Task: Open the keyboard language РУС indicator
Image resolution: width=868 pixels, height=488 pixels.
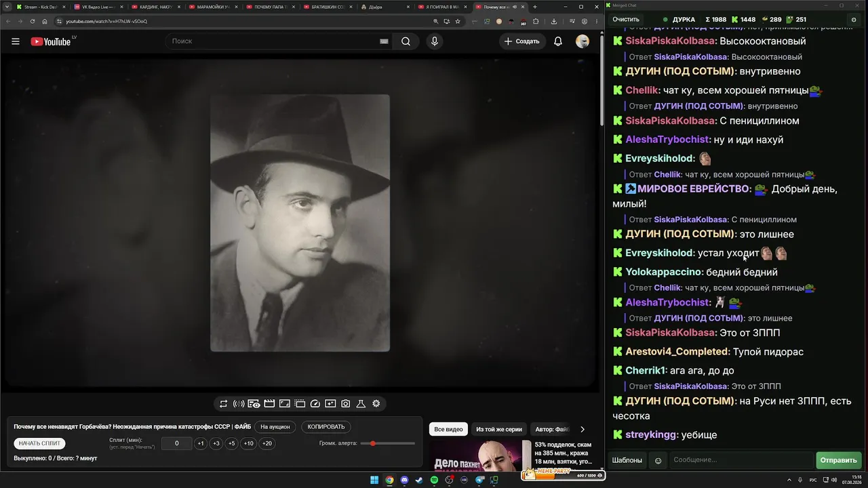Action: (x=813, y=481)
